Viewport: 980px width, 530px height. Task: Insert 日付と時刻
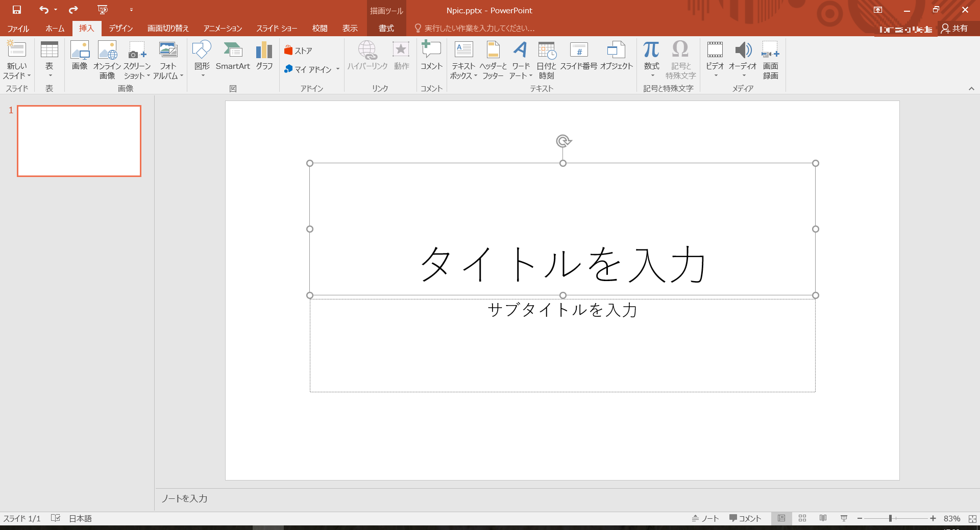546,60
